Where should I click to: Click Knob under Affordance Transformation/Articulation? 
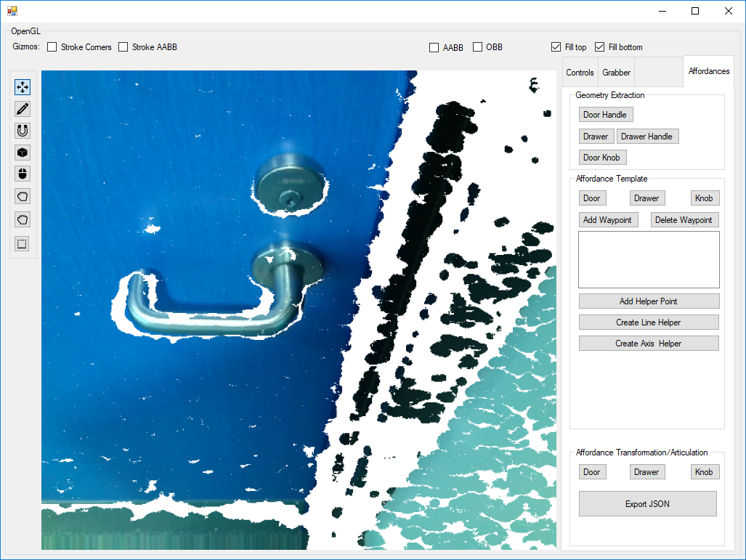704,472
